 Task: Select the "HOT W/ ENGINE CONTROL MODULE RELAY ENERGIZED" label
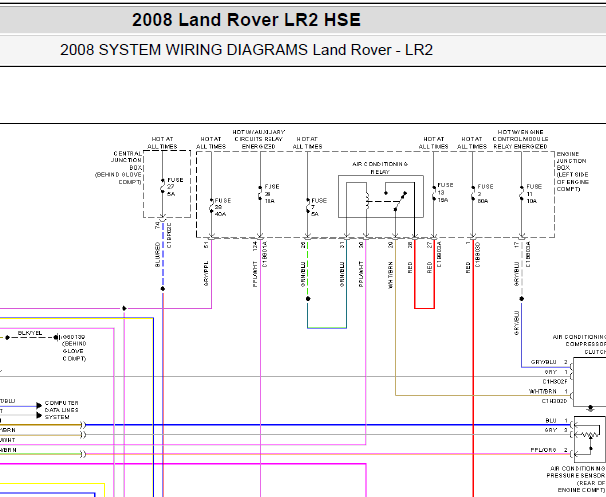520,139
